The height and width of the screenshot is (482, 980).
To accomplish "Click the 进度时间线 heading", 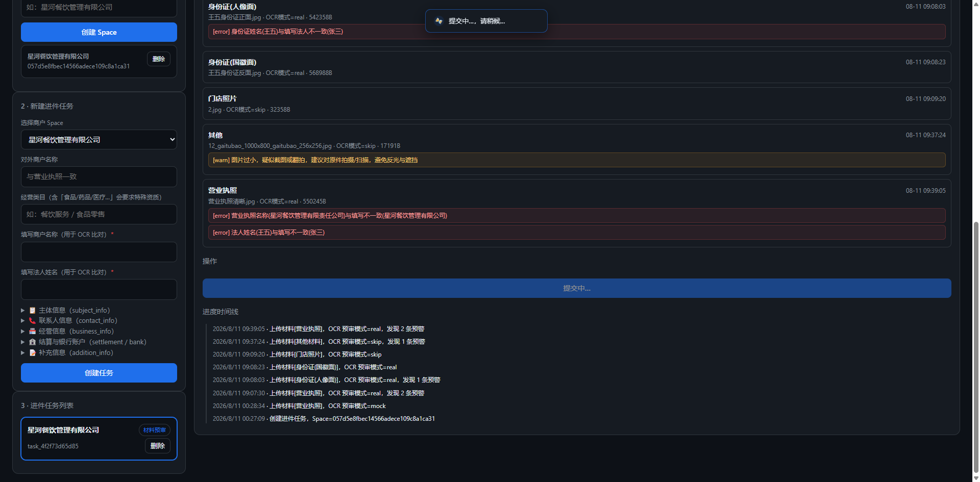I will tap(220, 312).
